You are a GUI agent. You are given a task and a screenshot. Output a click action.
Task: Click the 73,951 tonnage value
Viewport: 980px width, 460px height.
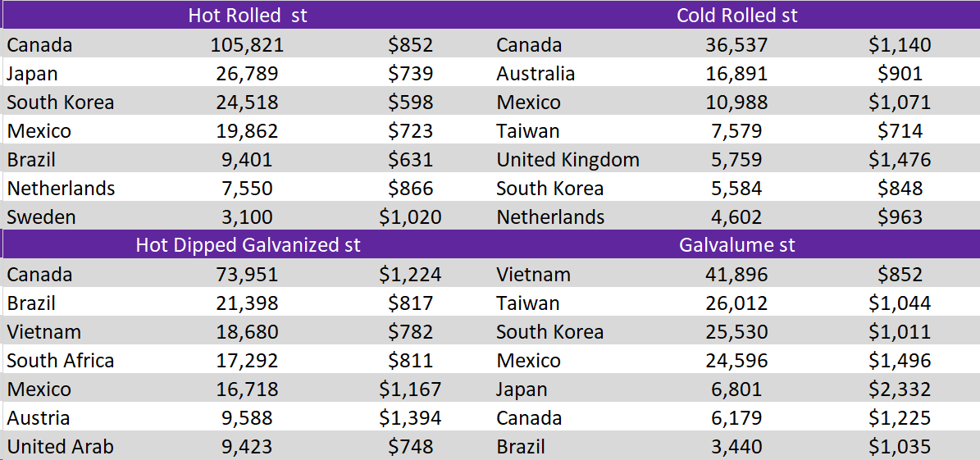click(x=247, y=275)
